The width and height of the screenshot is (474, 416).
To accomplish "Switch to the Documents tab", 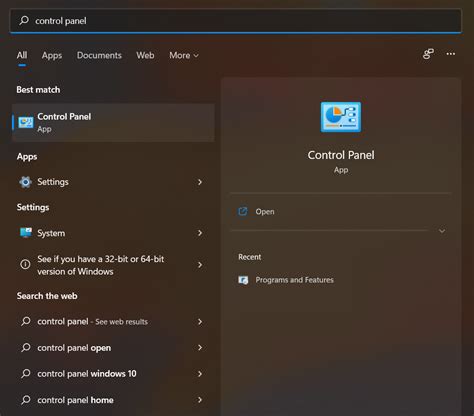I will [99, 55].
